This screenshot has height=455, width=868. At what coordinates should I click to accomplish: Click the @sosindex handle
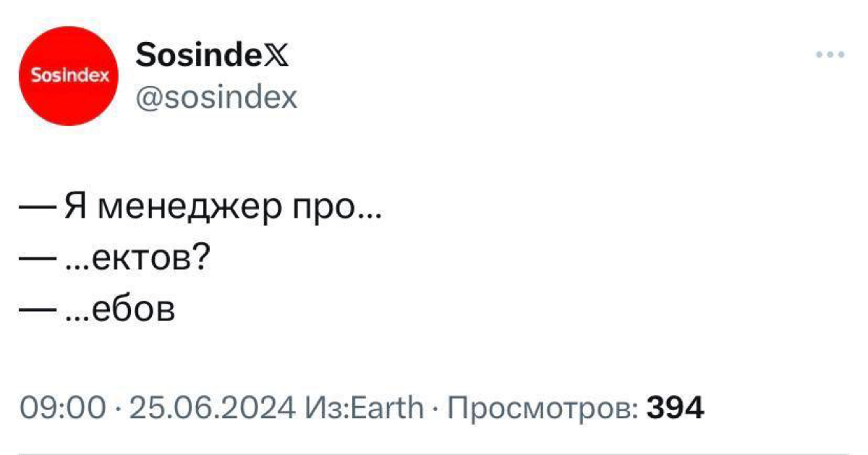click(x=216, y=96)
